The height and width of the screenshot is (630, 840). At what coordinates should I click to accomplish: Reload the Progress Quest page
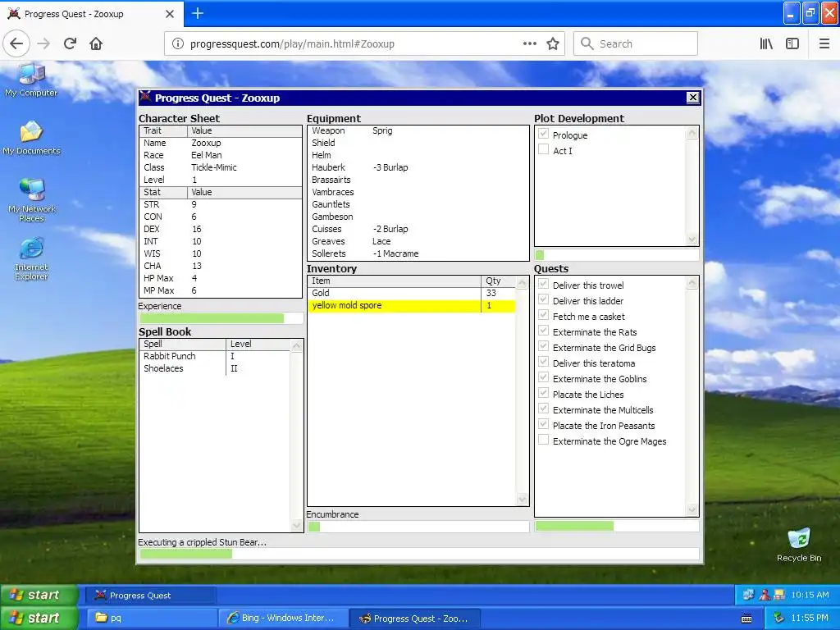70,44
